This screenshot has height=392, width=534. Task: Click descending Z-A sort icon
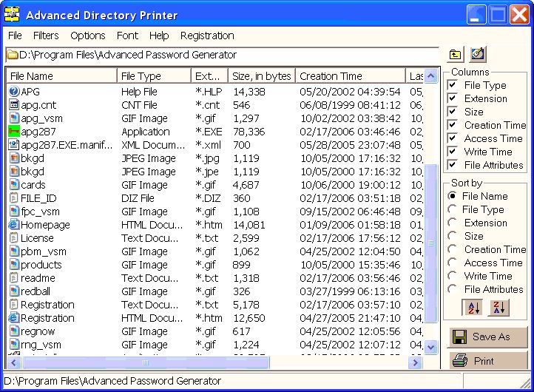499,308
